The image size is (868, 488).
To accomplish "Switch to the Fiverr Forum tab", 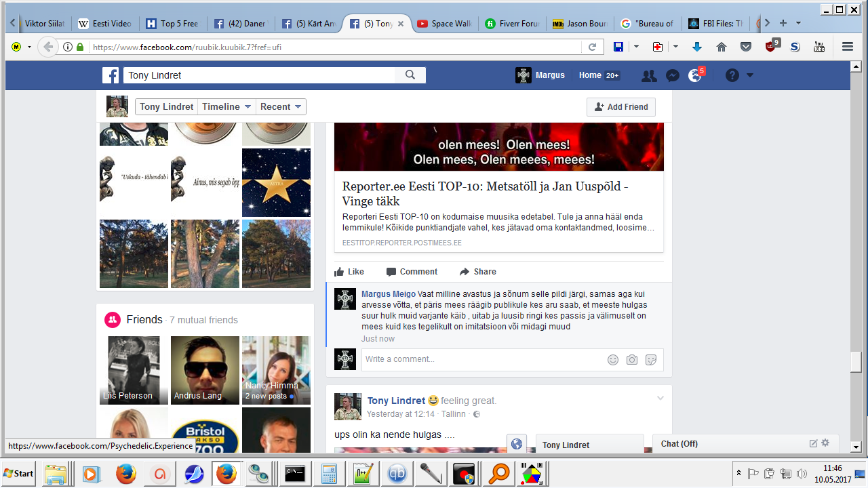I will tap(511, 23).
